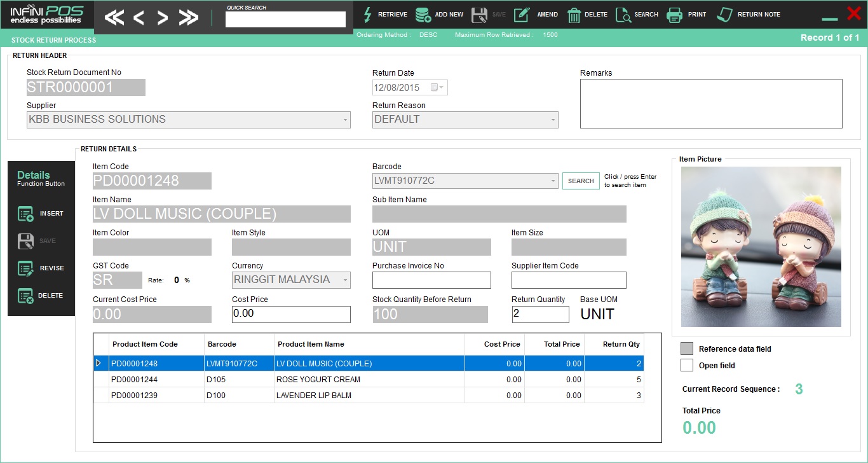Click the row indicator arrow for PD00001248
This screenshot has height=463, width=868.
(98, 363)
